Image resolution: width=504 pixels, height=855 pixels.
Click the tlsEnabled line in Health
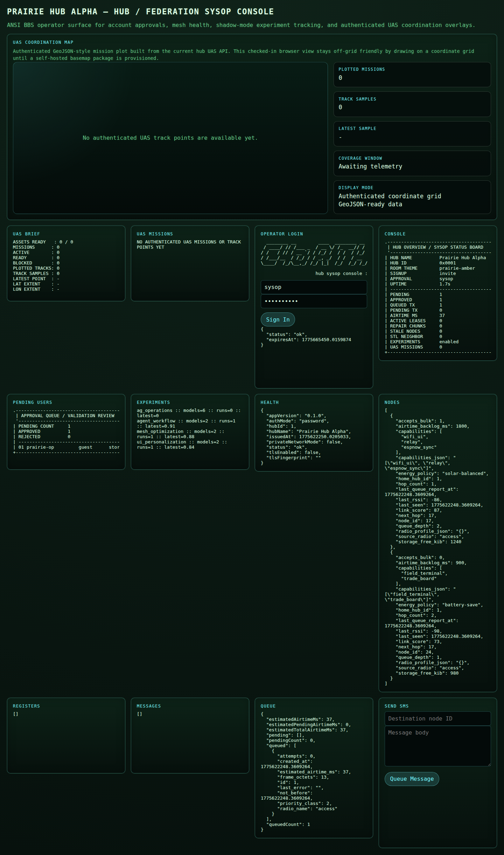coord(293,453)
